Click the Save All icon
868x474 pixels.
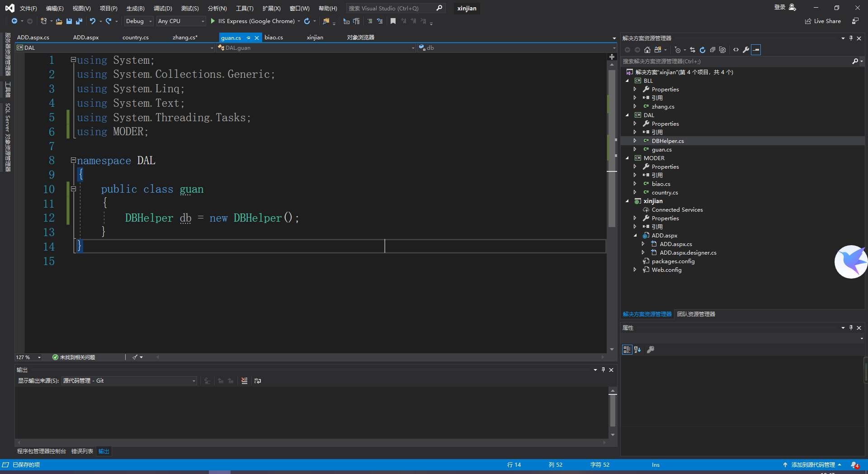click(x=79, y=21)
